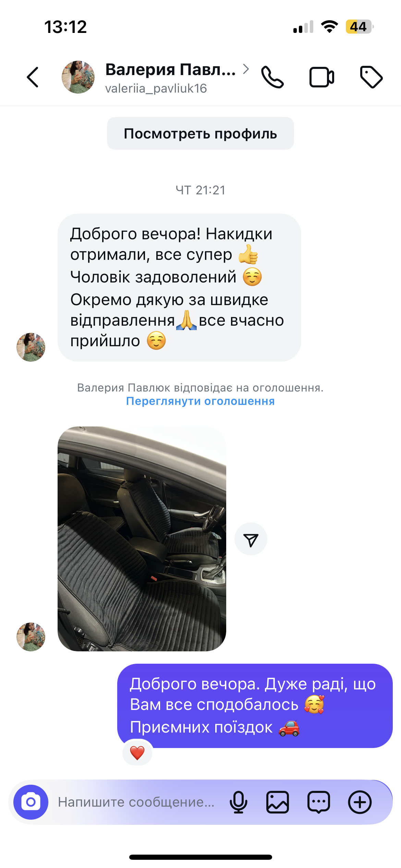Open the Переглянути оголошення link
The width and height of the screenshot is (401, 868).
tap(200, 401)
